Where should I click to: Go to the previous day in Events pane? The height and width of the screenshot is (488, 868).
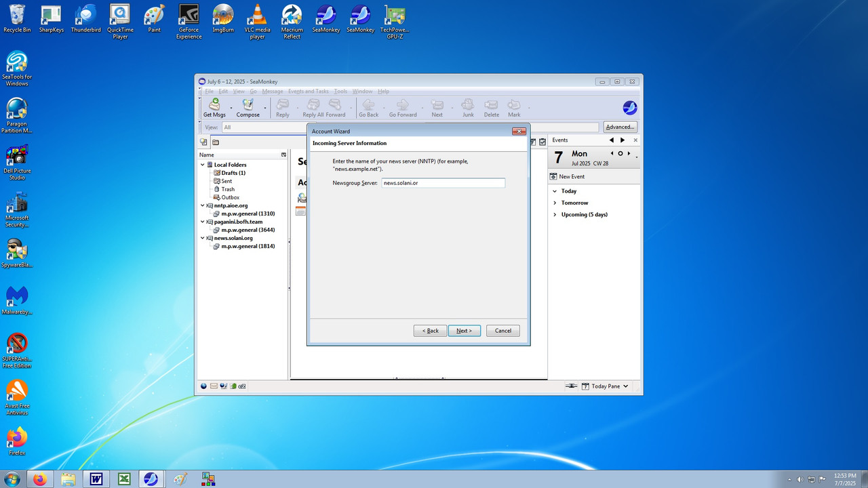(612, 154)
